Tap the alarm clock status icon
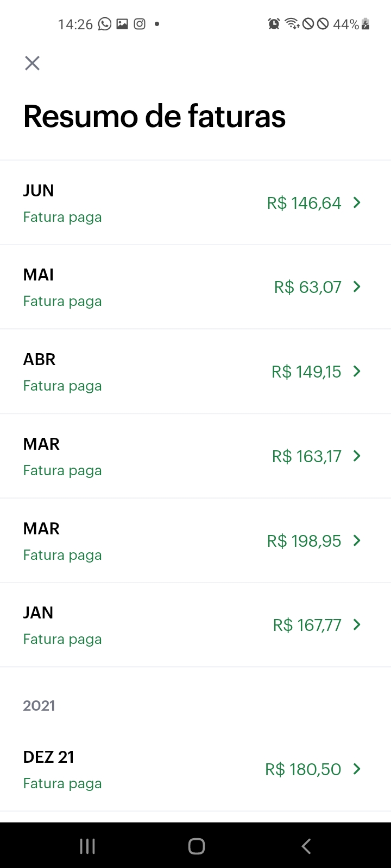 pos(274,24)
